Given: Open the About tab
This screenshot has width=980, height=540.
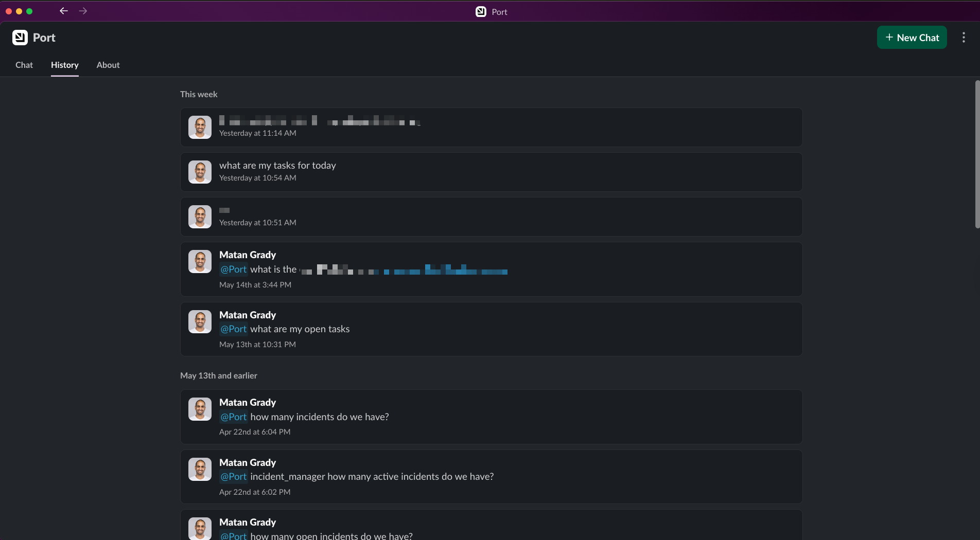Looking at the screenshot, I should click(x=108, y=65).
